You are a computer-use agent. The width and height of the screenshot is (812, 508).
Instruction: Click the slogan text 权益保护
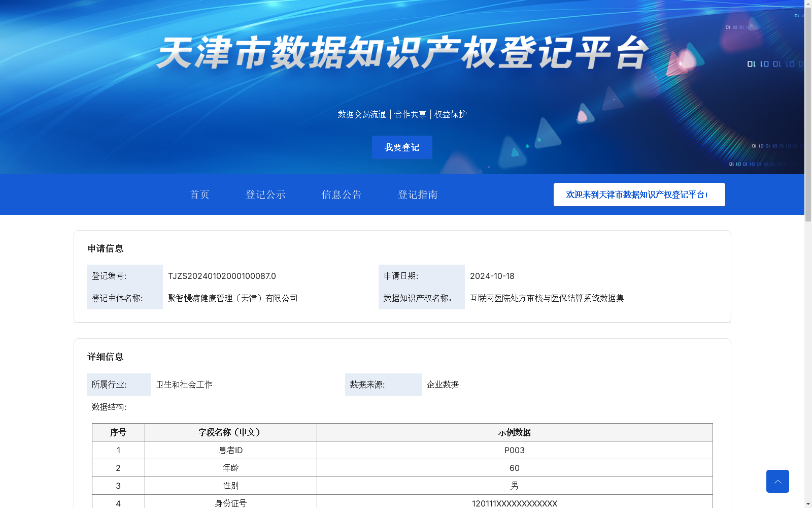coord(450,114)
